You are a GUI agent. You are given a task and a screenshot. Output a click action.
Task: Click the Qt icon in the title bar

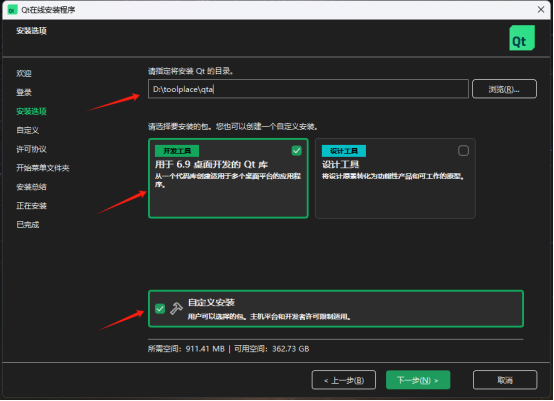12,10
